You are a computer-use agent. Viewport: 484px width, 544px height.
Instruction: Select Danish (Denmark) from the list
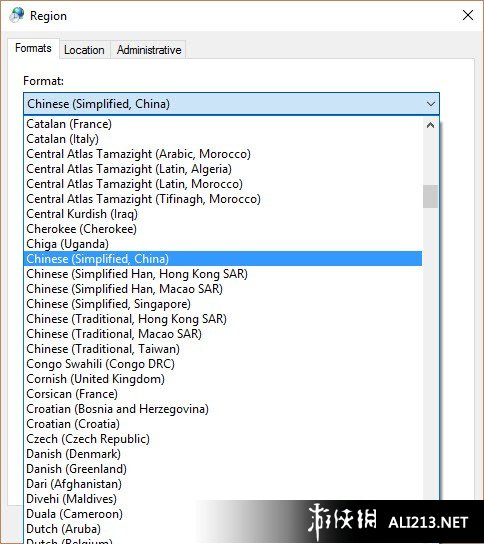[x=224, y=453]
